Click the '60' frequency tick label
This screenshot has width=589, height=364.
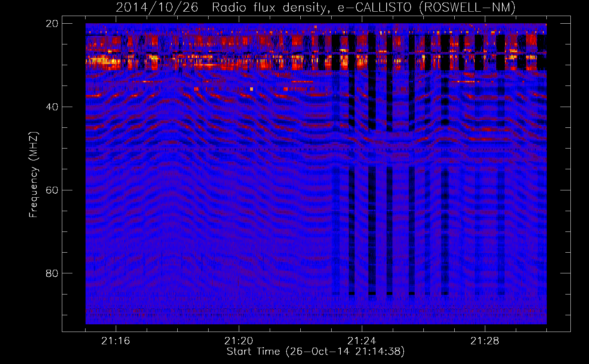52,190
